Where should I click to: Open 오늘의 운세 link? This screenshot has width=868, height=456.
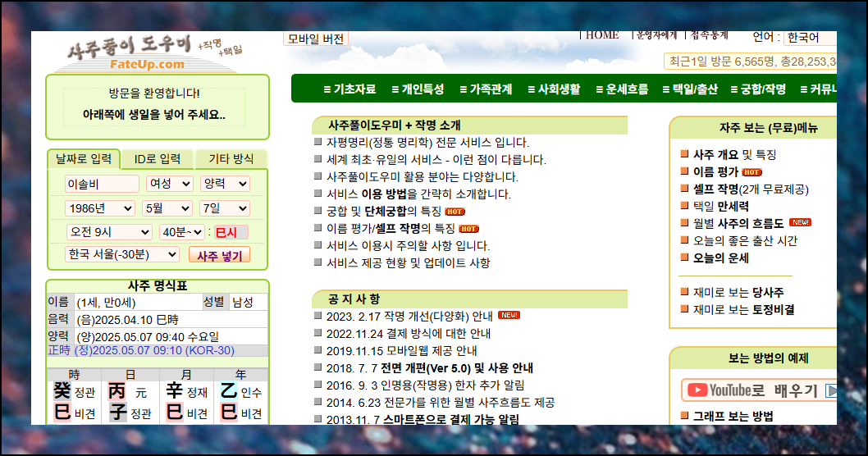(721, 258)
